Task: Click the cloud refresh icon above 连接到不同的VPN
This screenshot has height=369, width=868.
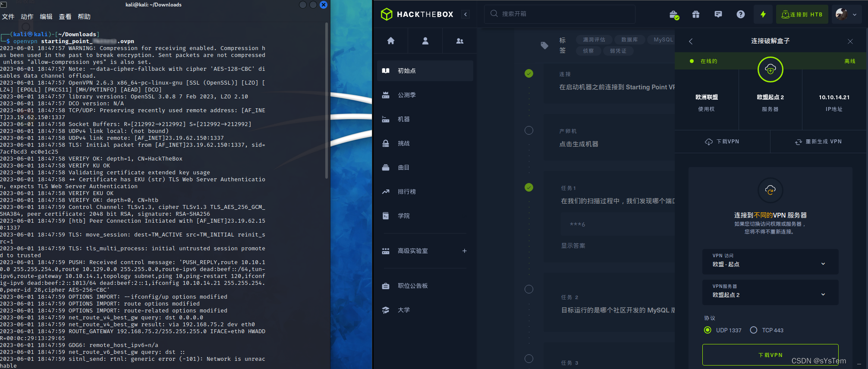Action: point(771,190)
